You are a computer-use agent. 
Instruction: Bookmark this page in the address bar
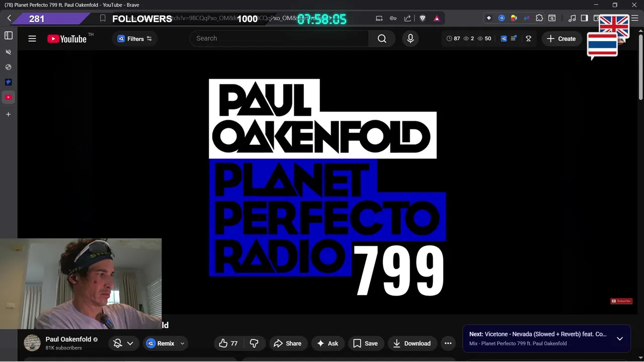coord(103,18)
